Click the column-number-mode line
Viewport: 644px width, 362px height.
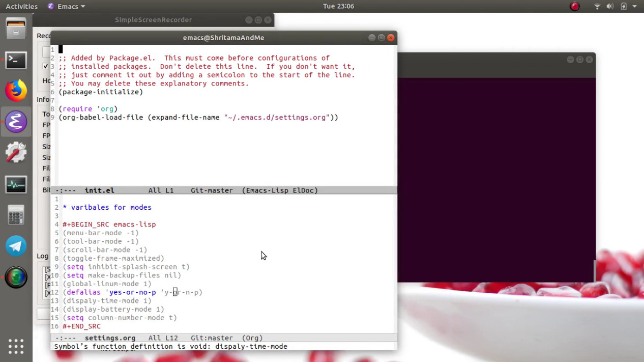coord(120,318)
